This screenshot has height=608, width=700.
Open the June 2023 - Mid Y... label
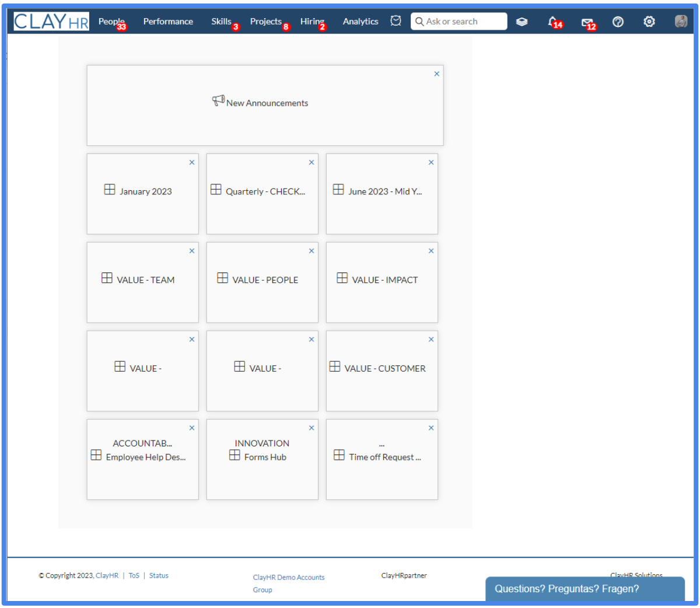point(385,191)
